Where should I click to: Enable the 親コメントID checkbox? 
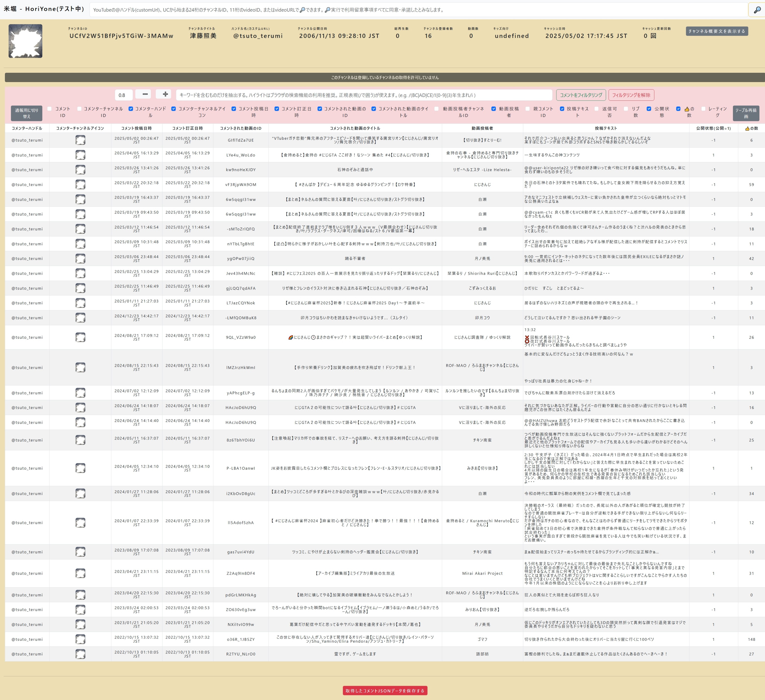(x=527, y=109)
